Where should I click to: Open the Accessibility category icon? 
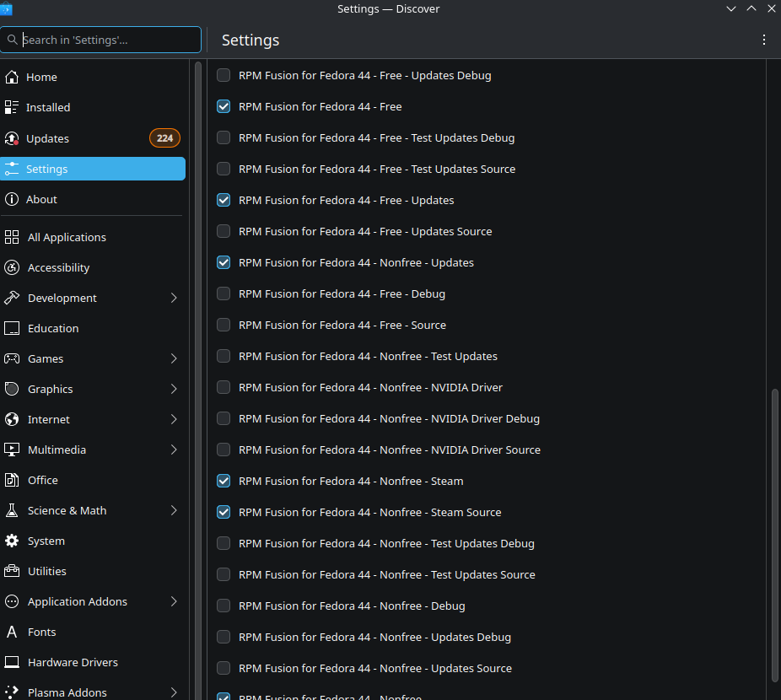click(12, 267)
